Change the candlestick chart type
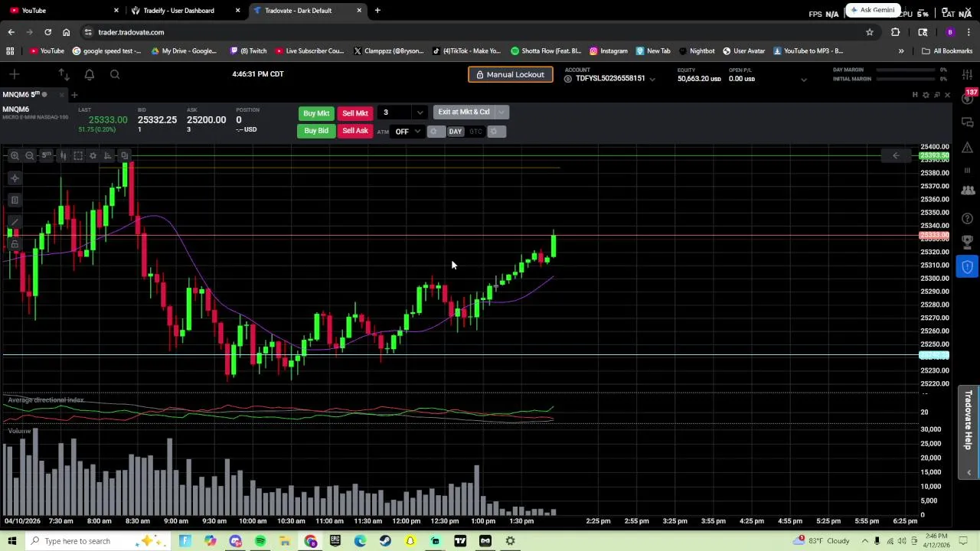Viewport: 980px width, 551px height. (63, 155)
